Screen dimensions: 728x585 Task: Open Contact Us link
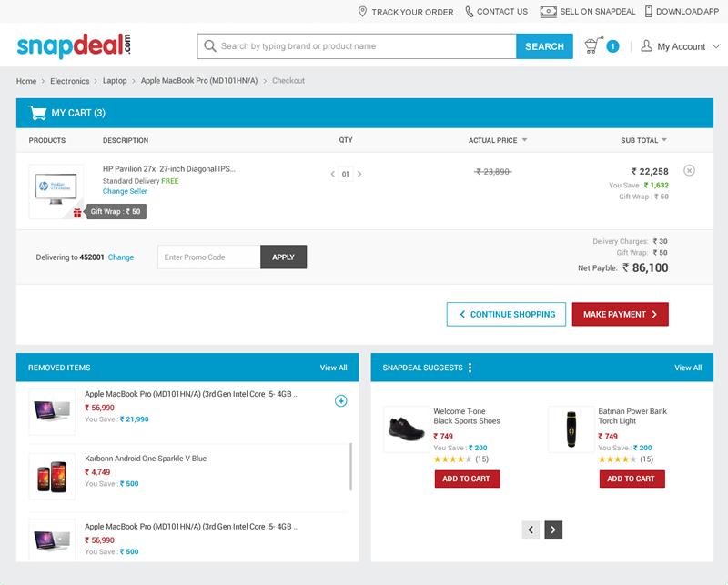(502, 12)
